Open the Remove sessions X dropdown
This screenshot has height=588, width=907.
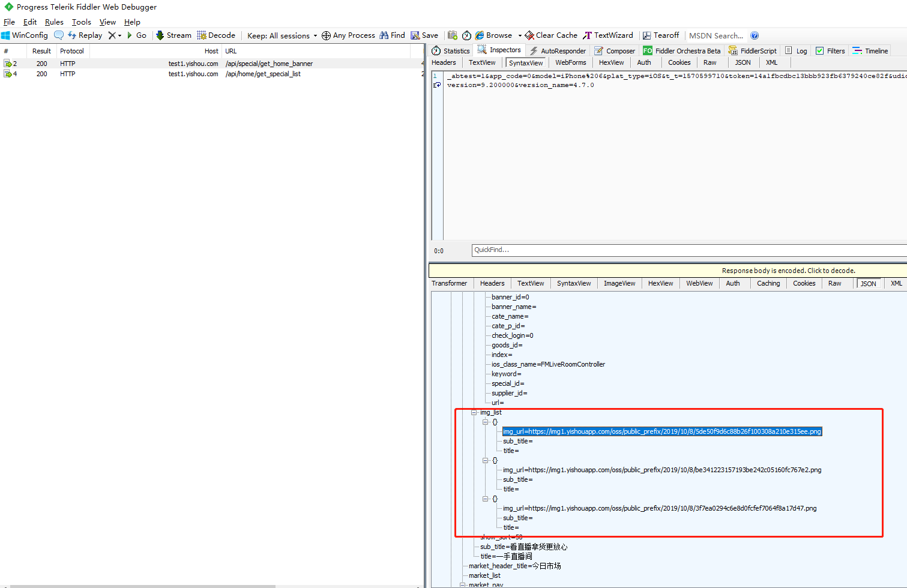[115, 35]
